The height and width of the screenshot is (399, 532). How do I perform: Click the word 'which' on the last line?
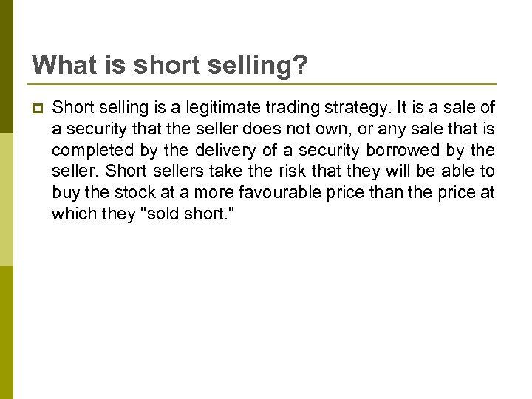(71, 215)
